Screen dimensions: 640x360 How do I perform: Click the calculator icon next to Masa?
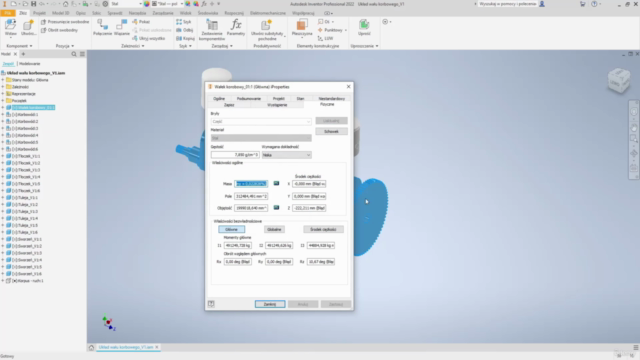(276, 184)
